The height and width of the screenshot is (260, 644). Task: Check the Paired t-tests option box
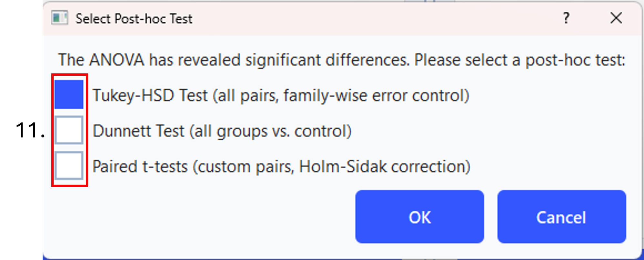click(69, 166)
